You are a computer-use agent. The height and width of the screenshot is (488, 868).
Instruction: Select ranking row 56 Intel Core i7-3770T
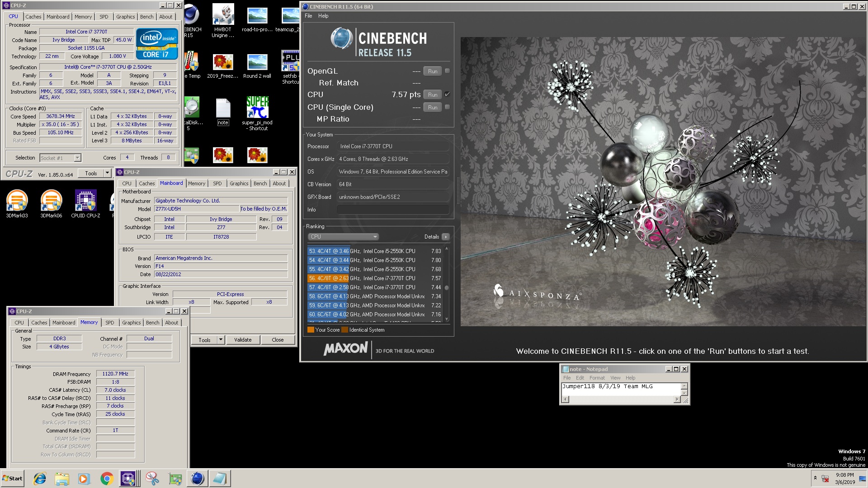tap(375, 278)
